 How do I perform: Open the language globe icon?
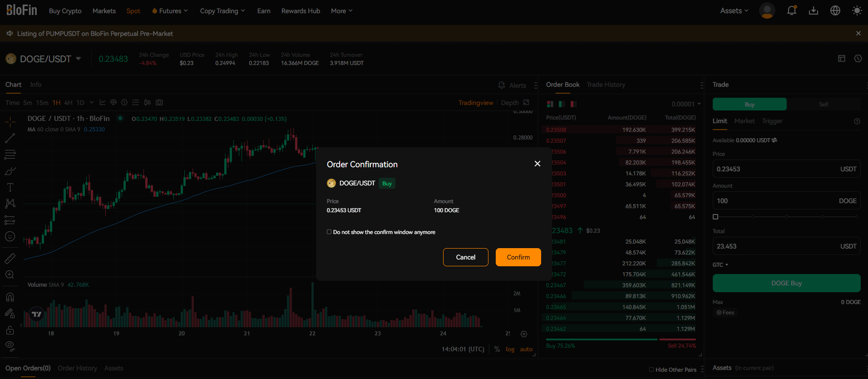point(835,10)
